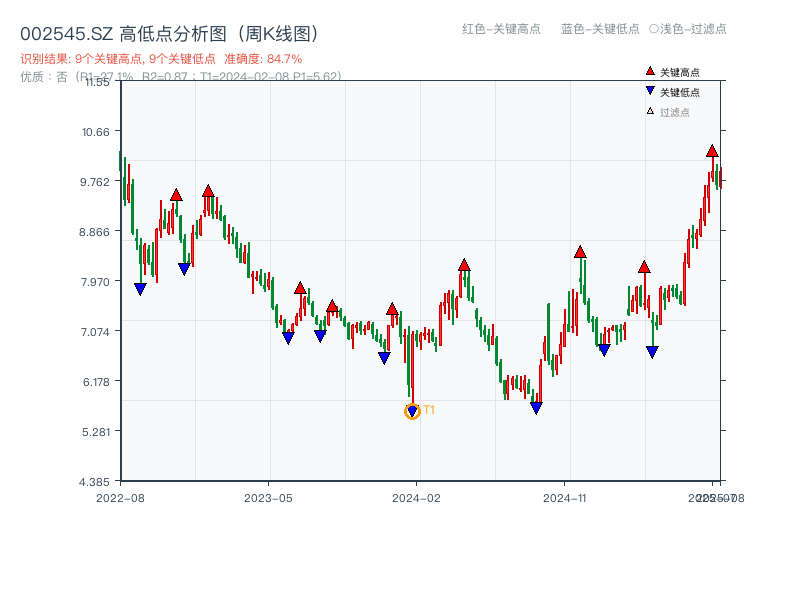
Task: Click the 2022-08 x-axis label
Action: pos(120,498)
